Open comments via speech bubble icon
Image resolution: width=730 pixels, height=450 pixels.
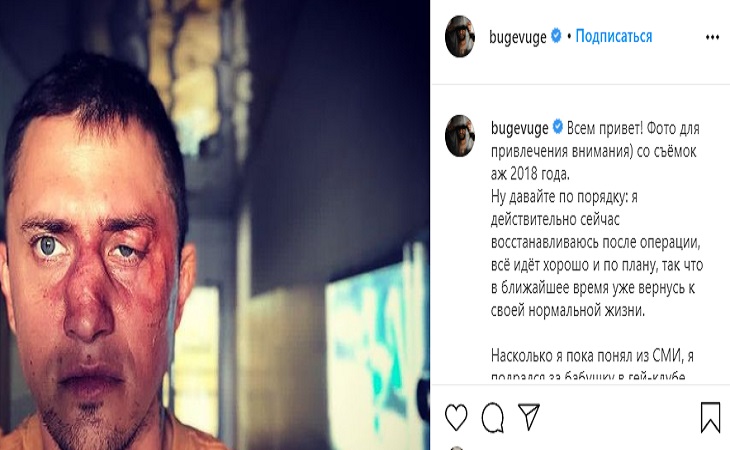[493, 417]
